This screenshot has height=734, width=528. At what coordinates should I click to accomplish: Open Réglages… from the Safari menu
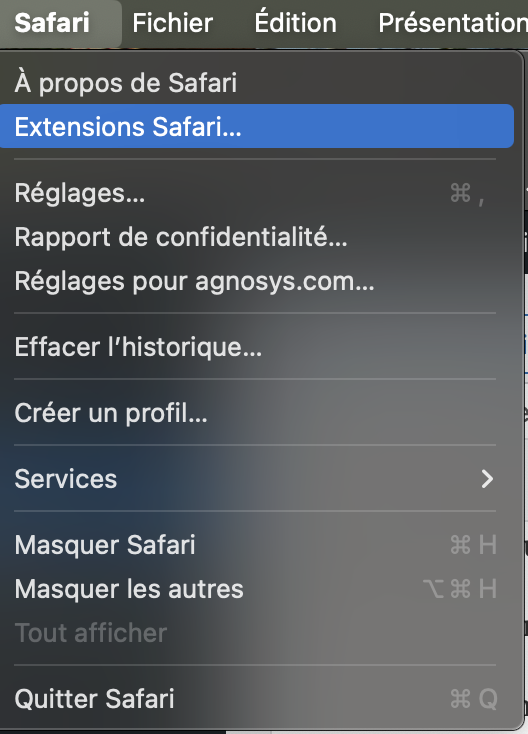[257, 192]
